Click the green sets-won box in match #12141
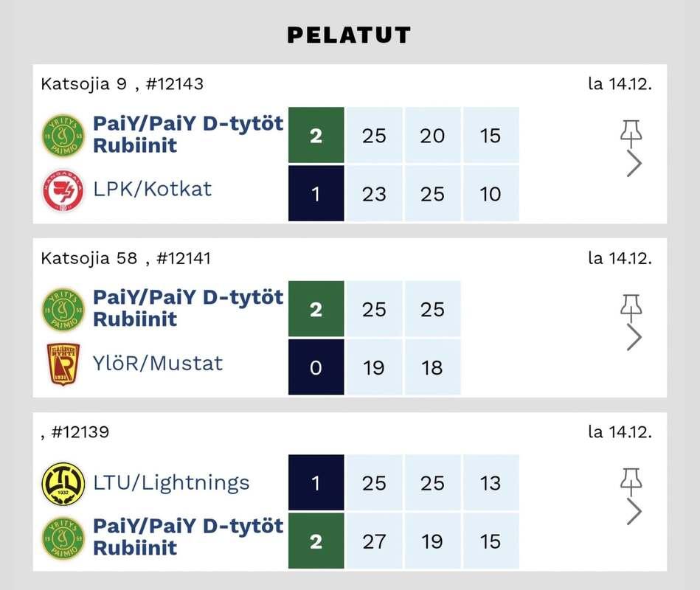Viewport: 700px width, 590px height. (x=316, y=309)
